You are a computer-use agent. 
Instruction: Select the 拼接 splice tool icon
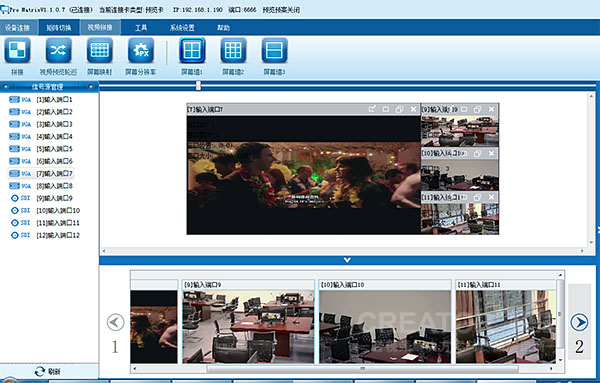(x=17, y=50)
